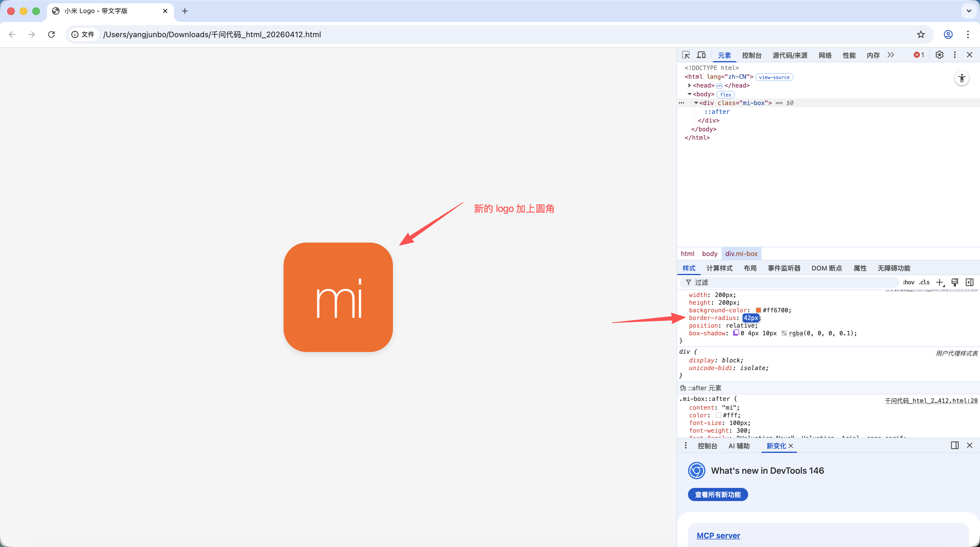Activate the inspect element picker icon
This screenshot has width=980, height=547.
[686, 55]
